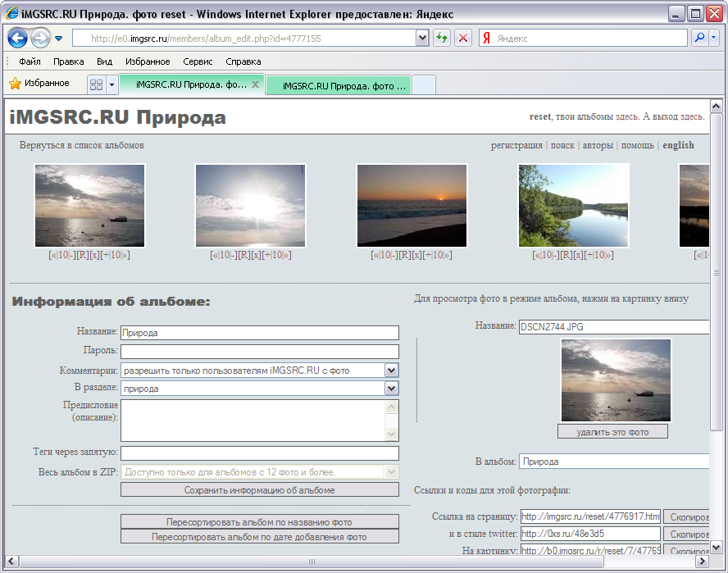This screenshot has height=573, width=728.
Task: Open the Комментарии permissions dropdown
Action: 393,370
